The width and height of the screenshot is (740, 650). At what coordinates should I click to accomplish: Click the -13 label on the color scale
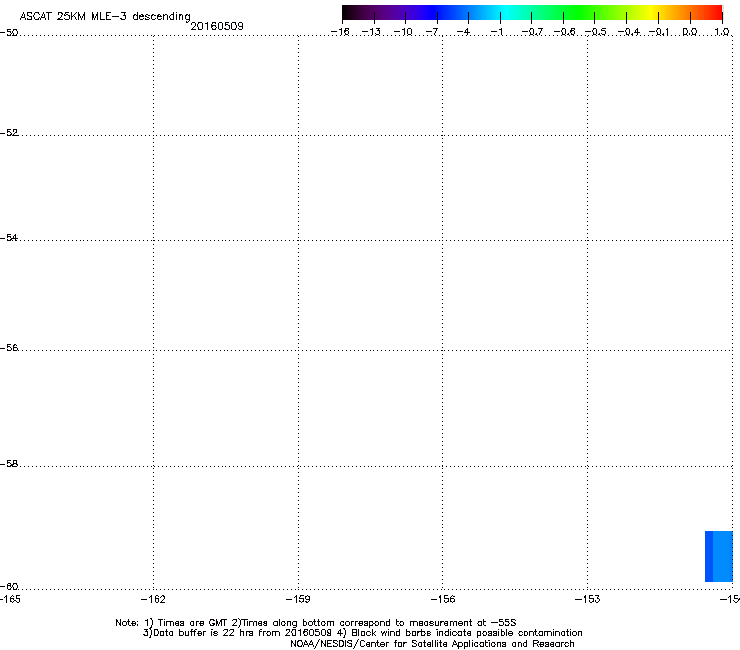371,32
